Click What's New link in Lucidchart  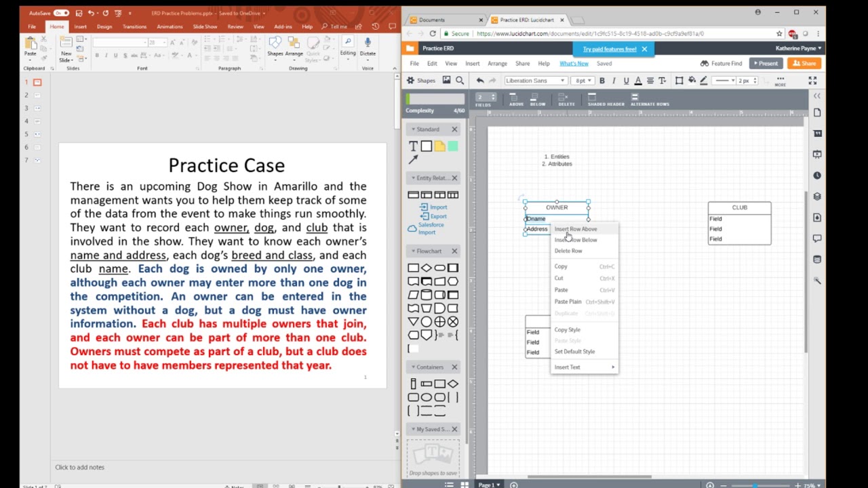pyautogui.click(x=574, y=64)
